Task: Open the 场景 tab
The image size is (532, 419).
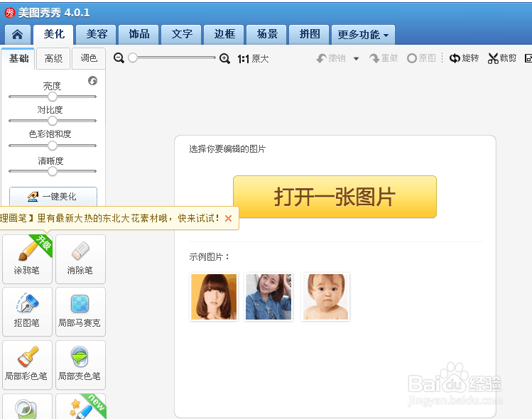Action: (266, 34)
